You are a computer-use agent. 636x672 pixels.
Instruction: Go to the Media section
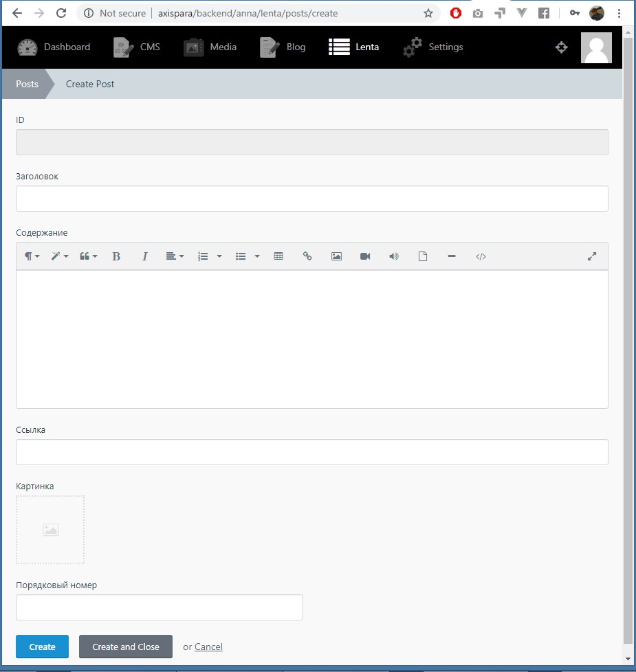[210, 47]
